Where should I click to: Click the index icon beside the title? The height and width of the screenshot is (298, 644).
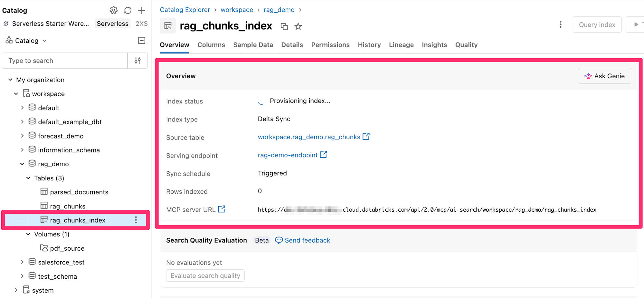pyautogui.click(x=168, y=26)
